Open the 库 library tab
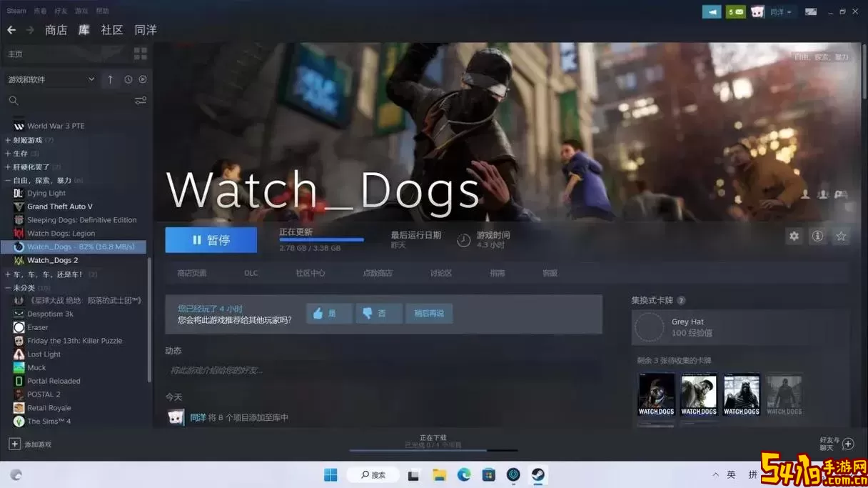This screenshot has height=488, width=868. click(x=84, y=30)
